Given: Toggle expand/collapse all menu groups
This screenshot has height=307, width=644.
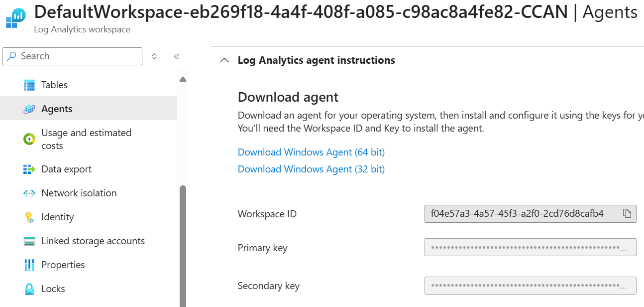Looking at the screenshot, I should (154, 56).
